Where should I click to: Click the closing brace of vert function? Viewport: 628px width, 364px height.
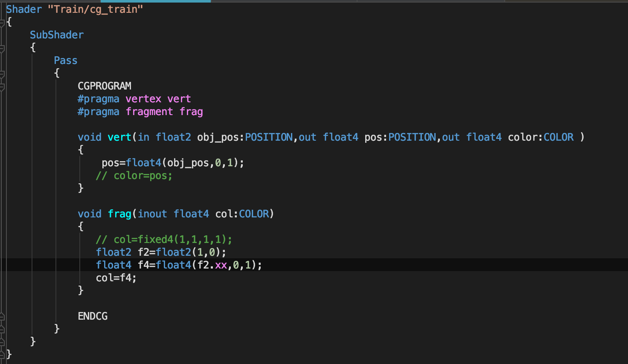tap(81, 188)
